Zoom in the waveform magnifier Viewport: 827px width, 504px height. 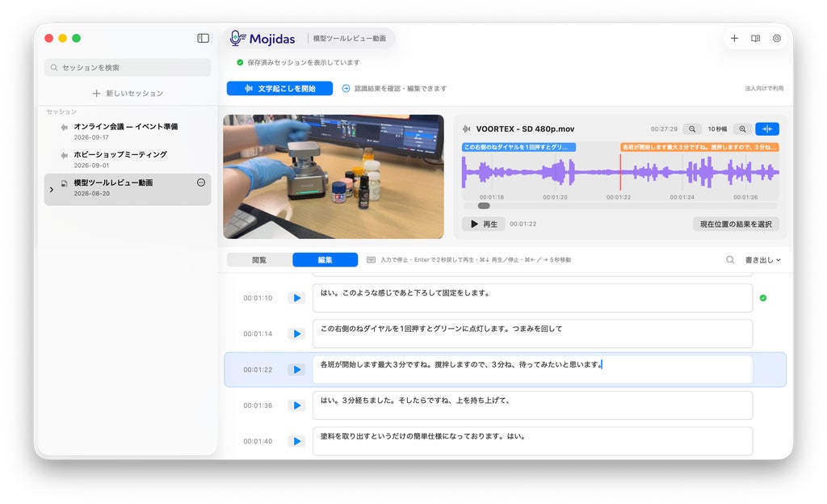(x=742, y=128)
